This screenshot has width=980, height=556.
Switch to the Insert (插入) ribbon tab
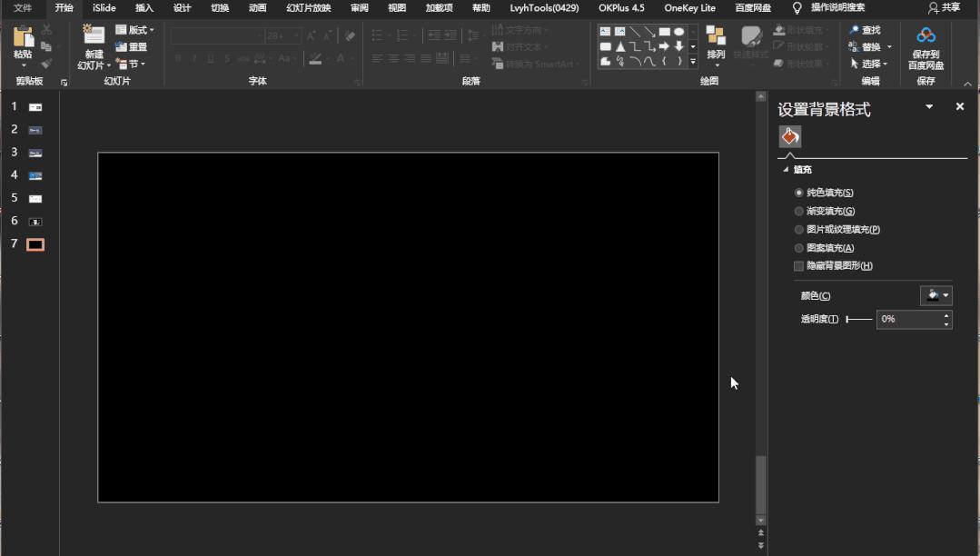pyautogui.click(x=144, y=8)
